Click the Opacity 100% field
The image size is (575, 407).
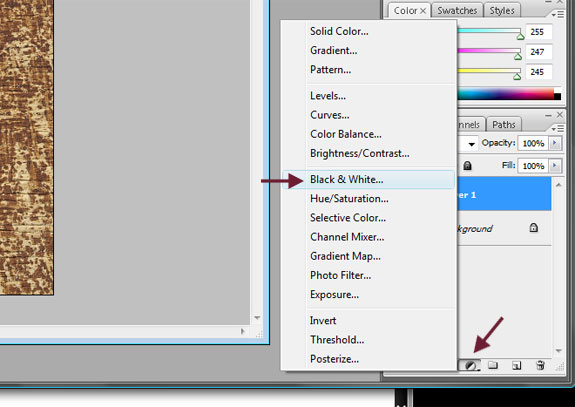533,143
